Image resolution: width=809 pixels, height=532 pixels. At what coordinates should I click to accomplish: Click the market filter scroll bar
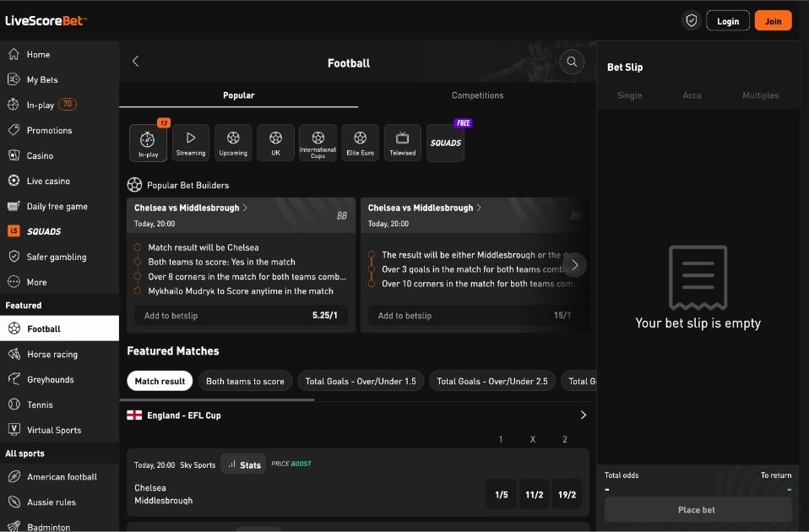point(217,400)
